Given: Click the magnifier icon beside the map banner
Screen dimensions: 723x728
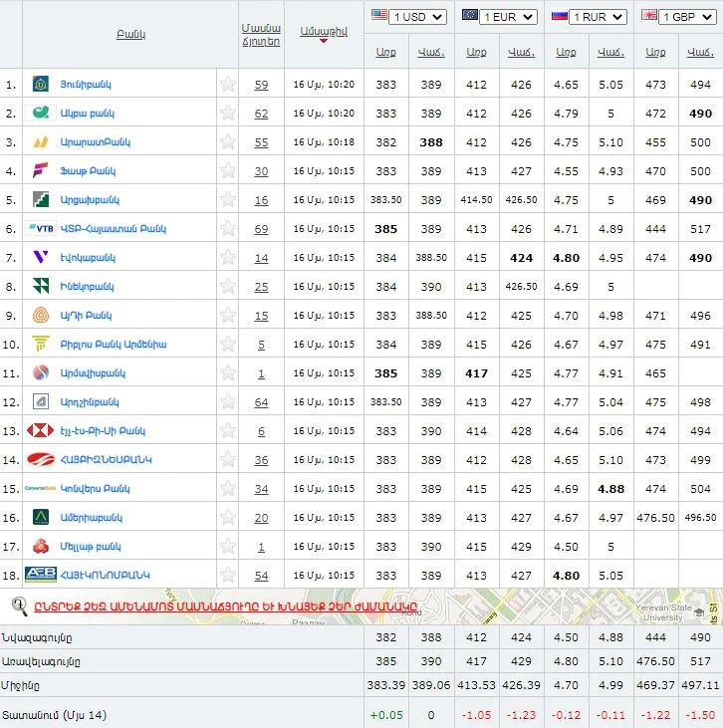Looking at the screenshot, I should pos(19,606).
